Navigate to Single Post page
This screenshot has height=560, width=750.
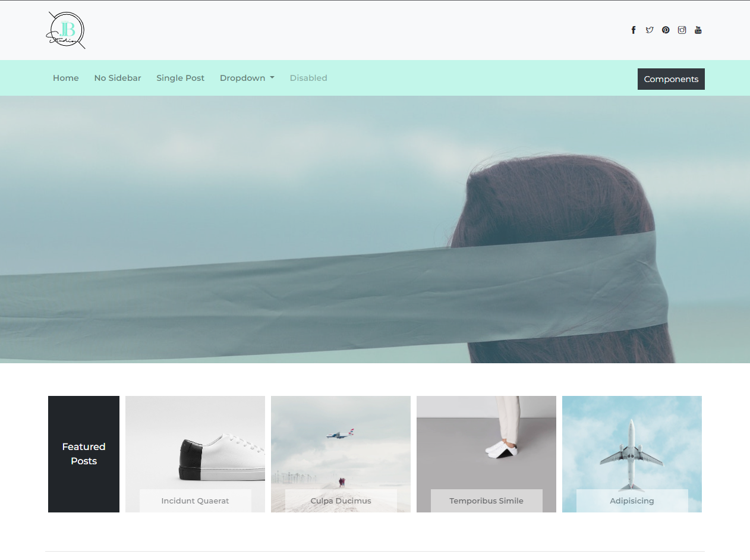(x=180, y=78)
